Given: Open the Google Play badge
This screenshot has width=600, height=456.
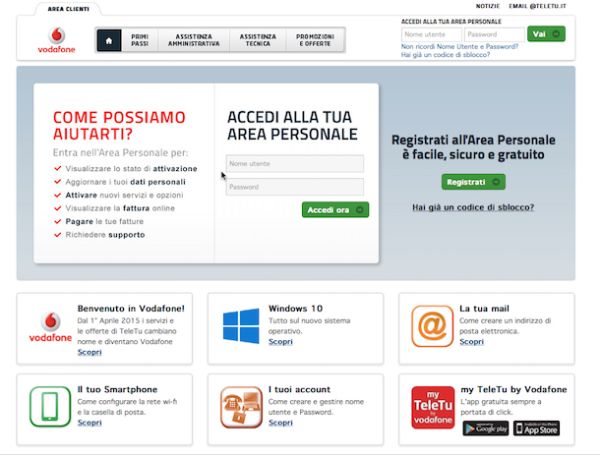Looking at the screenshot, I should tap(485, 429).
